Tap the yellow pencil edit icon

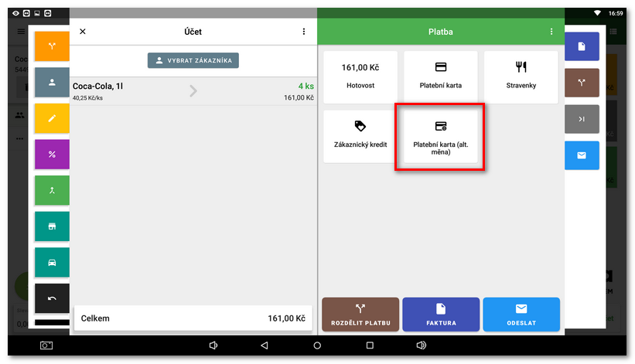pos(52,118)
